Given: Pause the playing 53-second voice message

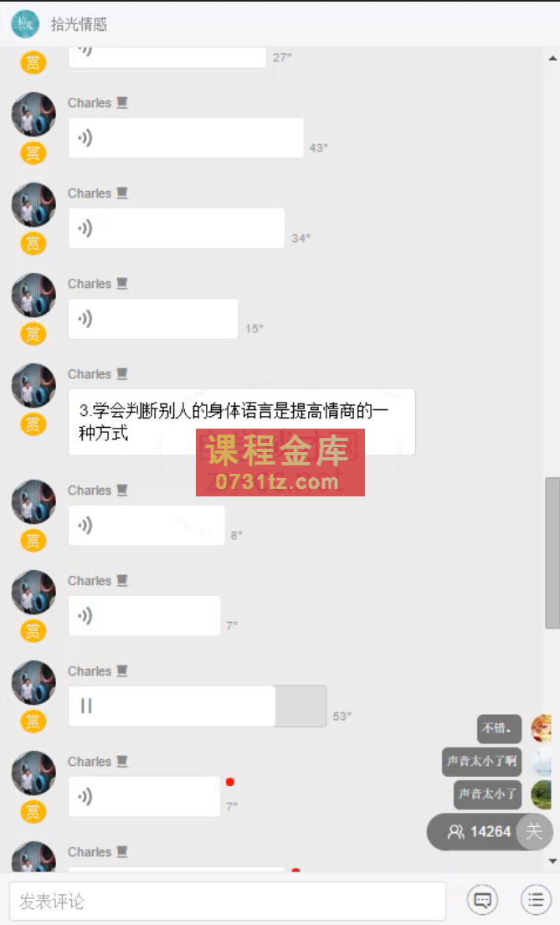Looking at the screenshot, I should coord(86,706).
